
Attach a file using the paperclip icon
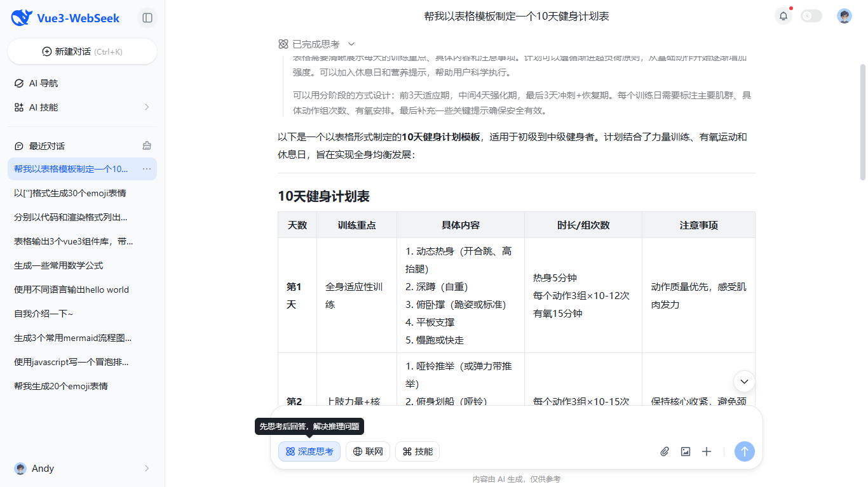click(x=664, y=451)
